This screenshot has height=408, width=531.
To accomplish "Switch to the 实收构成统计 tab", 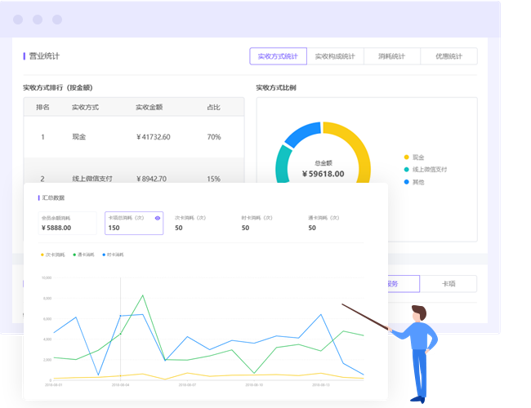I will (x=335, y=56).
